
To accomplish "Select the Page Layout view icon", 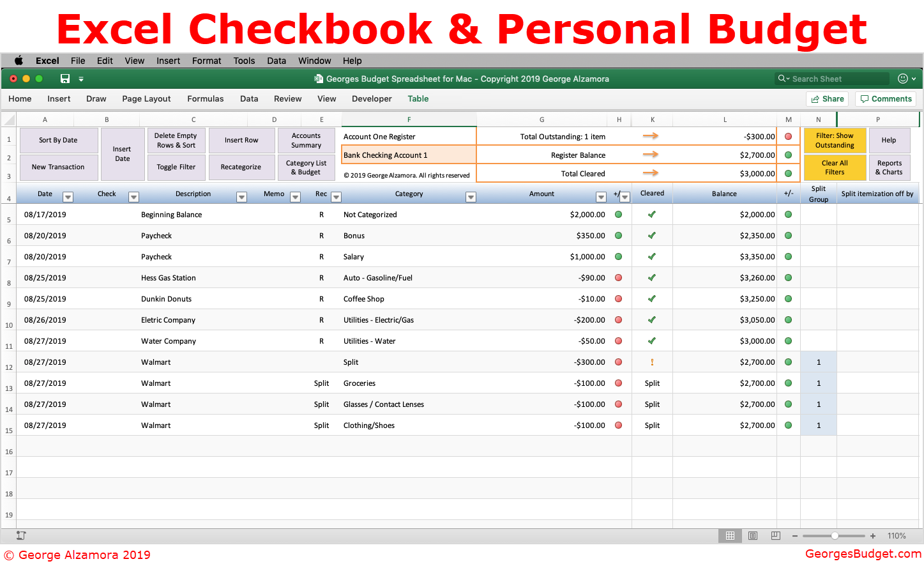I will (753, 535).
